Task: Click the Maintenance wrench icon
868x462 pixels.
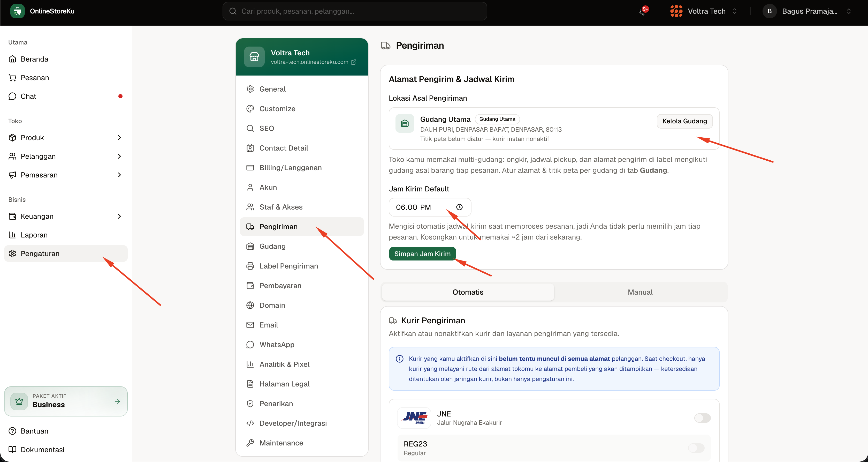Action: click(250, 443)
